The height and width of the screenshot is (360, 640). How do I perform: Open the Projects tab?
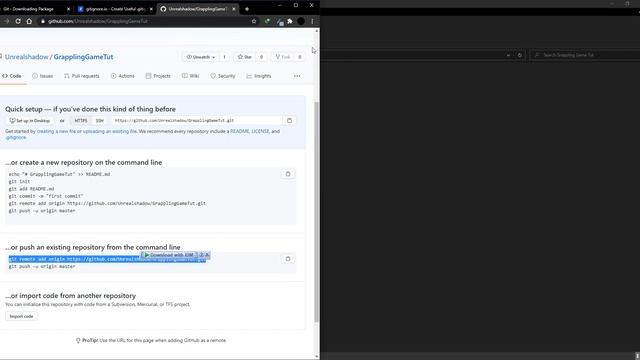coord(158,76)
